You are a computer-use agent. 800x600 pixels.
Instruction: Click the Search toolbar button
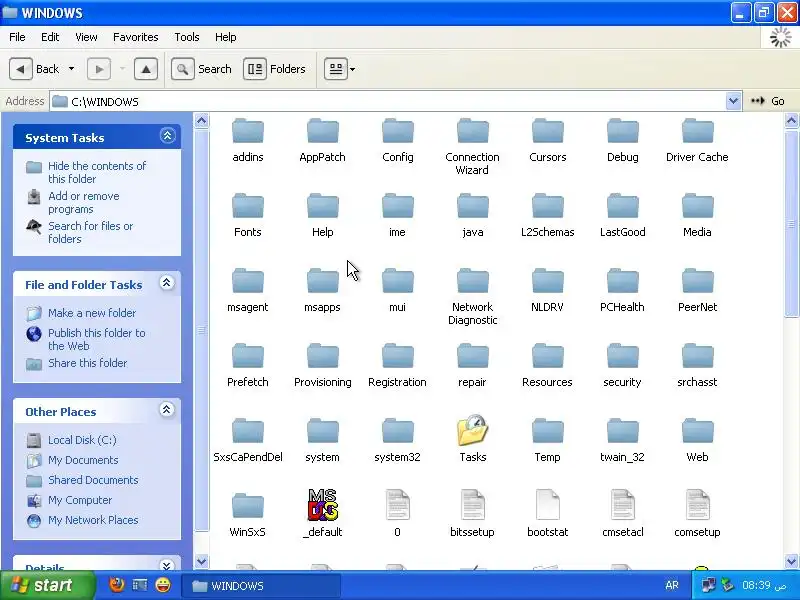point(202,69)
